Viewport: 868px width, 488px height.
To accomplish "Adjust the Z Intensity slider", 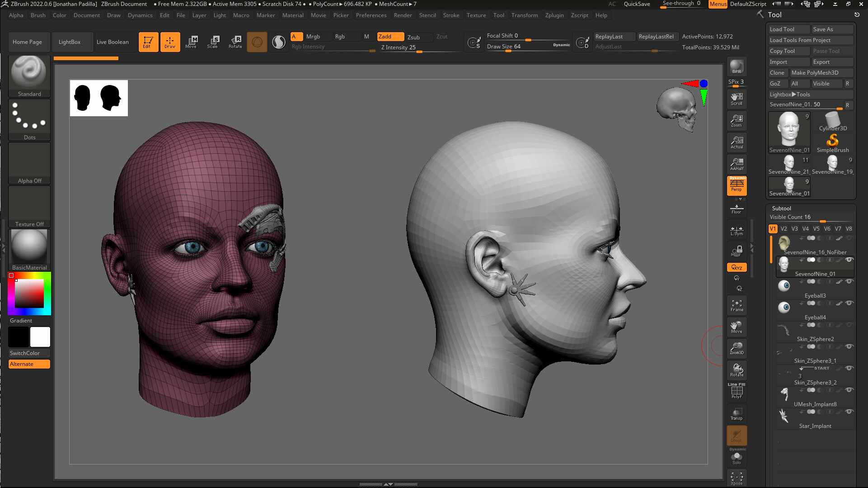I will click(x=420, y=47).
